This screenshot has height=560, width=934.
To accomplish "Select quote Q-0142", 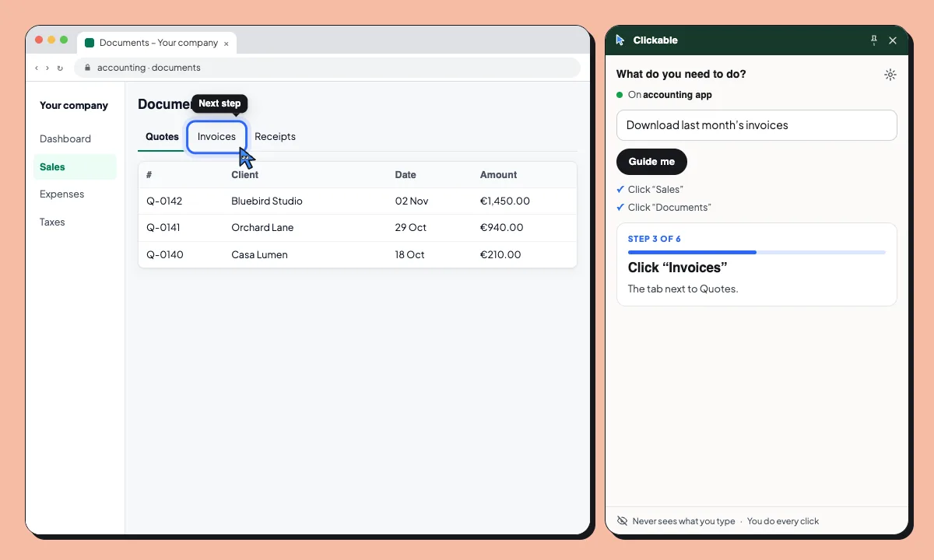I will click(164, 201).
